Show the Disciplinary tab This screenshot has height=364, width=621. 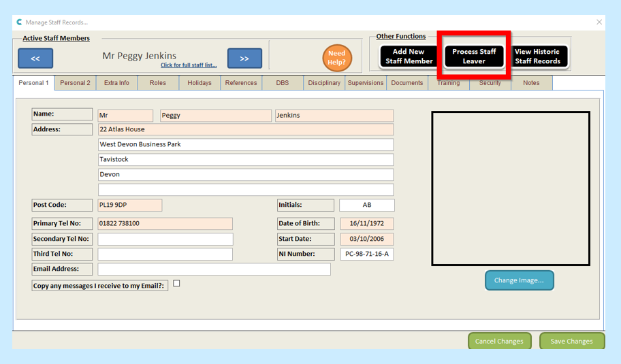click(324, 83)
